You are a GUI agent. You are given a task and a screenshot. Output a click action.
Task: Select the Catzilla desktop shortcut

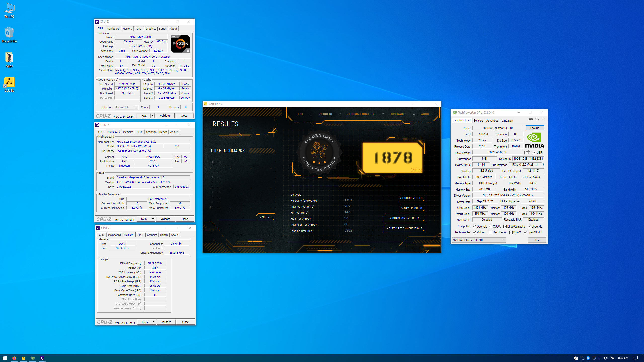(9, 84)
